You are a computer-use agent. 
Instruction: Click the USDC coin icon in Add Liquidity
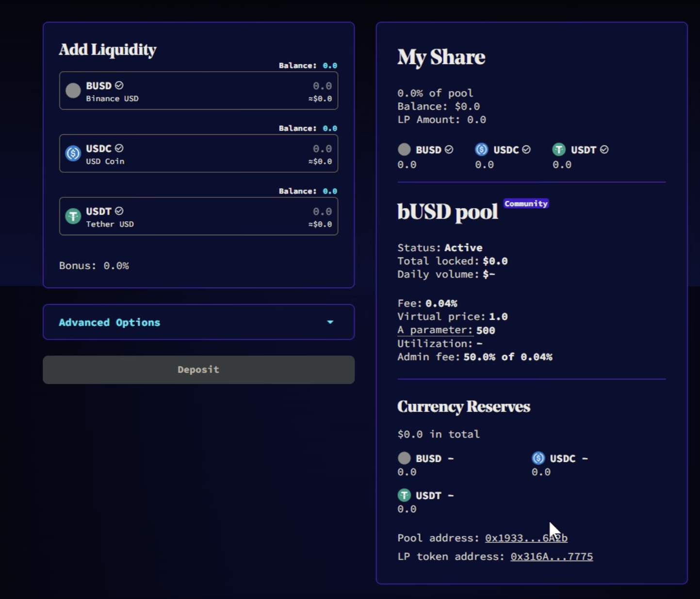(73, 153)
